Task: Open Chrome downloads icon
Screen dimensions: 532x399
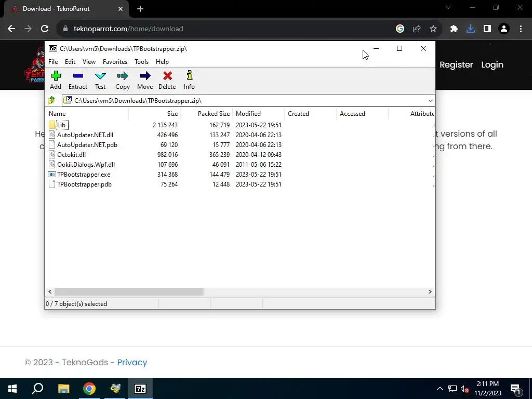Action: point(471,29)
